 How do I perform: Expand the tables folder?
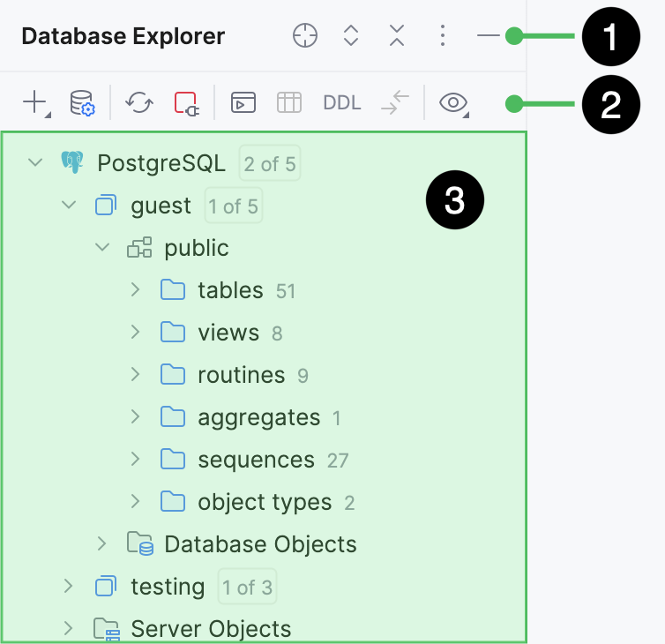[x=136, y=290]
